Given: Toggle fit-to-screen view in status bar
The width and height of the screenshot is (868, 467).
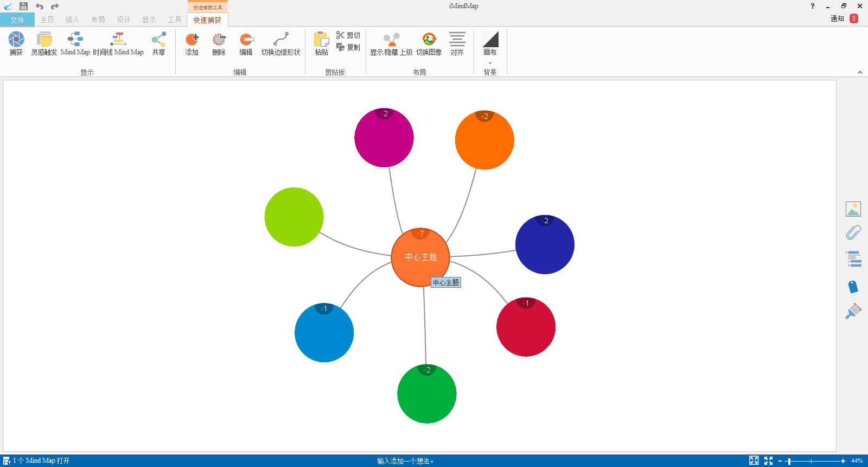Looking at the screenshot, I should point(754,460).
